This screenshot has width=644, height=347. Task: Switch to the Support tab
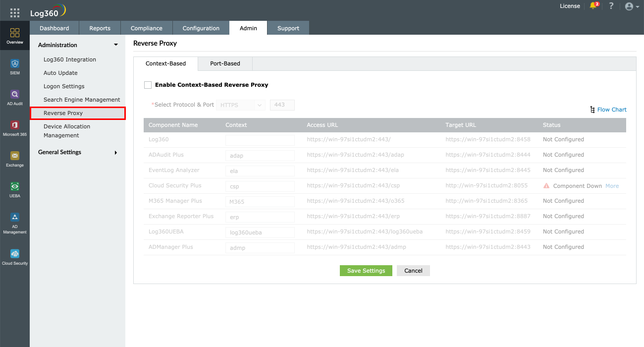point(288,28)
